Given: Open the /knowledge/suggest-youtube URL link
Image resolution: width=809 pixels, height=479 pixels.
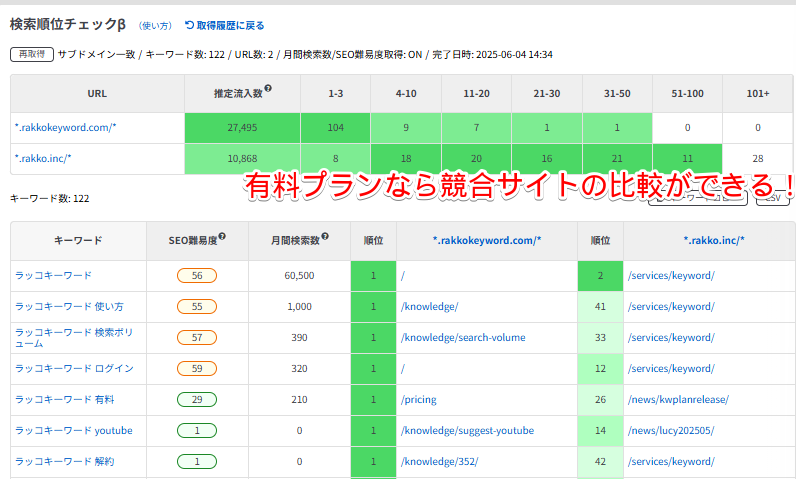Looking at the screenshot, I should pos(467,430).
